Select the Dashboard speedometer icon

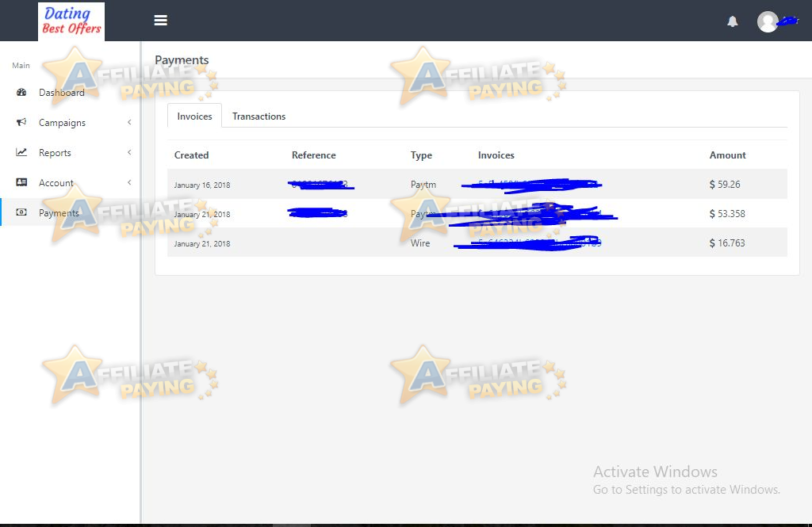tap(20, 93)
